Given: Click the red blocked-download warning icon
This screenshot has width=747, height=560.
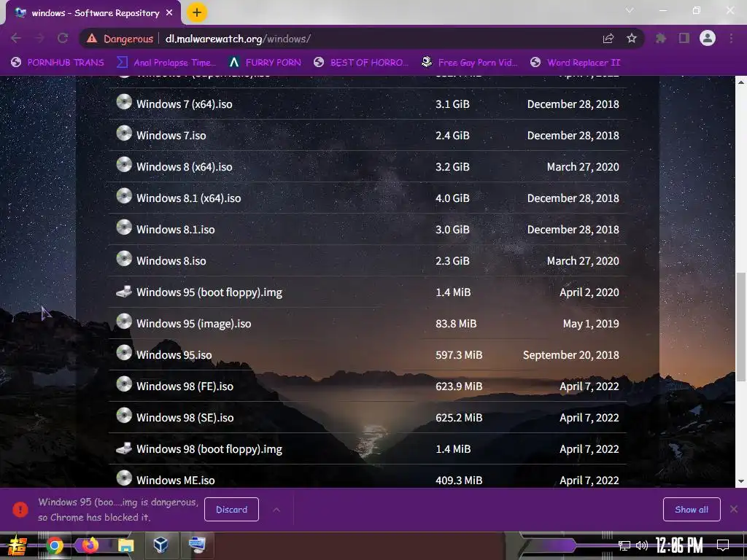Looking at the screenshot, I should [x=20, y=510].
